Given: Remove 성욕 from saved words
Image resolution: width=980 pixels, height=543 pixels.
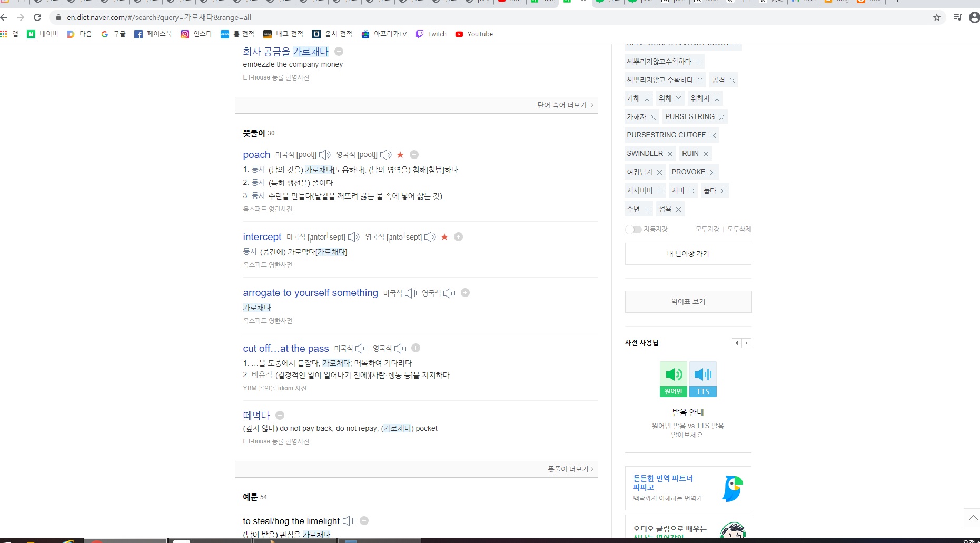Looking at the screenshot, I should [678, 209].
